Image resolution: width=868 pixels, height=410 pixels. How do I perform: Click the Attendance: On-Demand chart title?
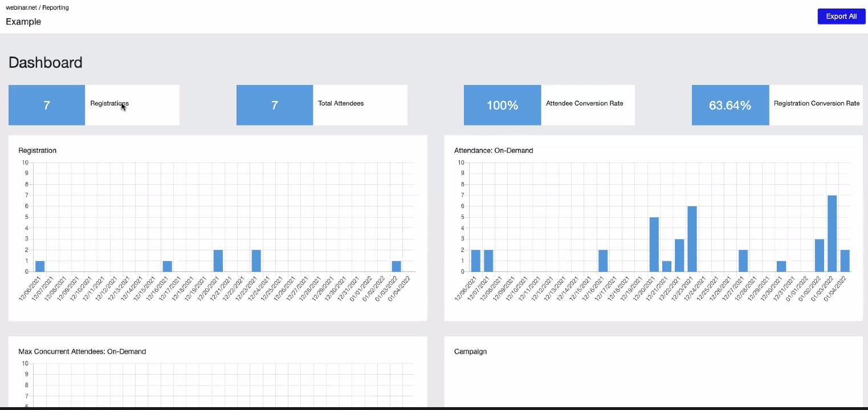pos(494,151)
